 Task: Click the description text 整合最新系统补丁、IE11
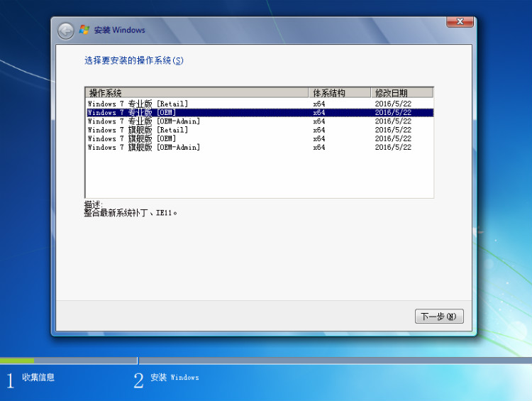tap(131, 213)
